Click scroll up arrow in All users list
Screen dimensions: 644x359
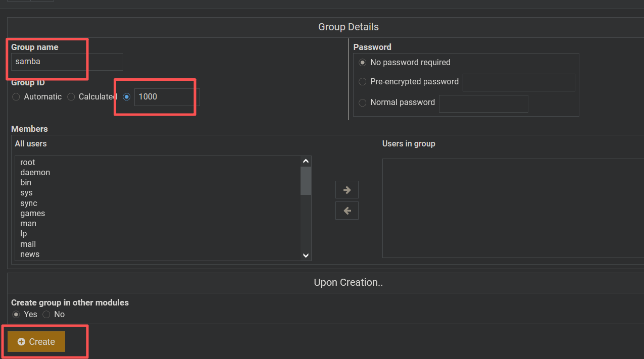306,161
